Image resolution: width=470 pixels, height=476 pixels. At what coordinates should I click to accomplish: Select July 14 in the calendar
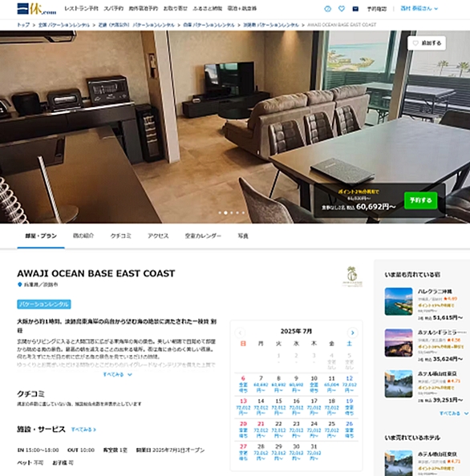click(x=261, y=407)
